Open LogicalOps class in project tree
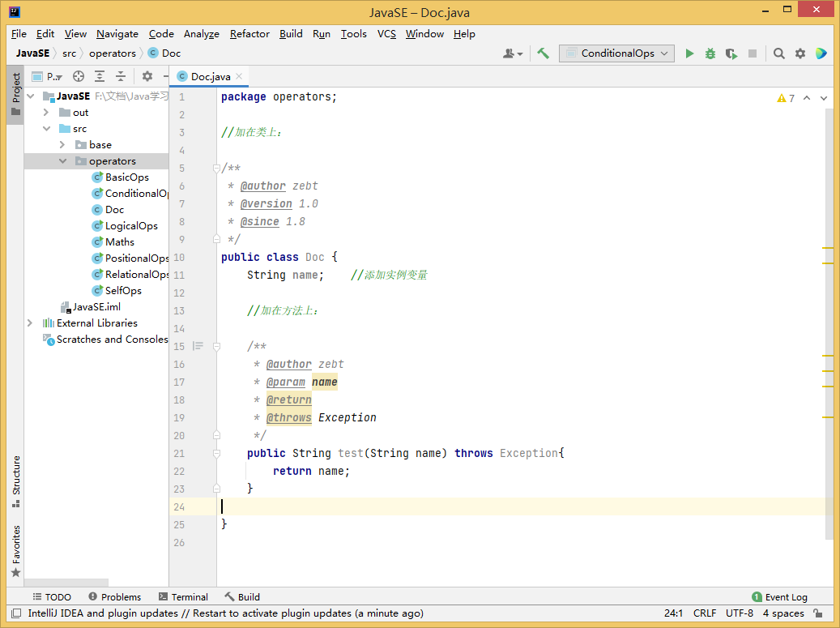The image size is (840, 628). (x=131, y=226)
